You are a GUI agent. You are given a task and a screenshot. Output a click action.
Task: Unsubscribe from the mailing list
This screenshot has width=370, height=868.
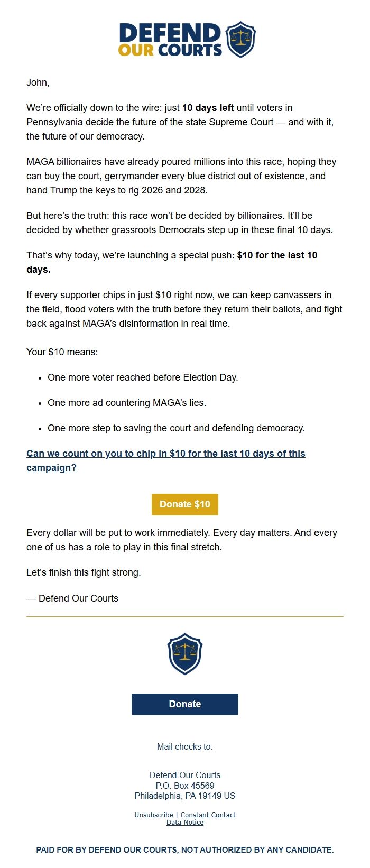153,815
